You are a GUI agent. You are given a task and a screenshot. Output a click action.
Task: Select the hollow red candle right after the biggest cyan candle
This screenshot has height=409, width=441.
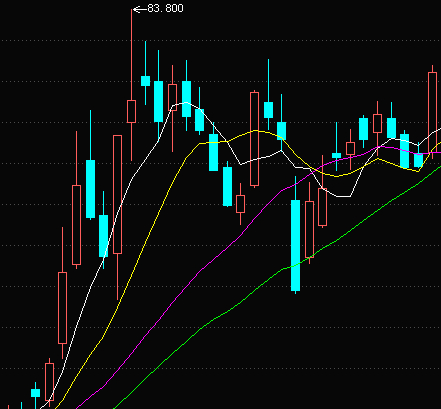(x=309, y=229)
